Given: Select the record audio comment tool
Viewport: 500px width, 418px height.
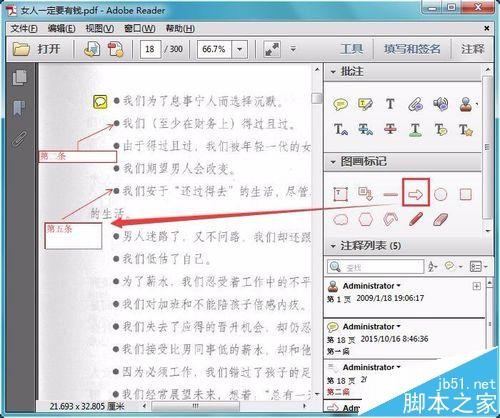Looking at the screenshot, I should point(441,104).
